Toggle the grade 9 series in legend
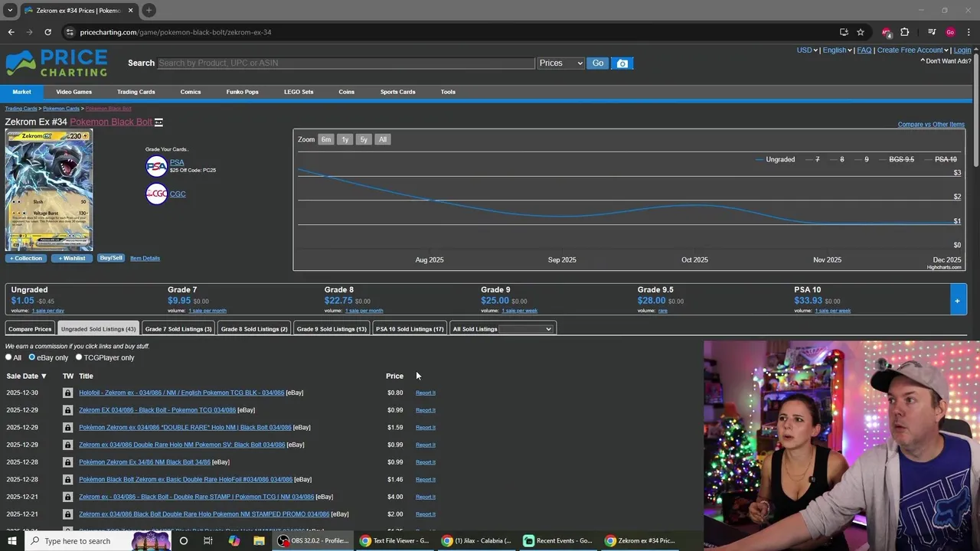Screen dimensions: 980x551 click(861, 159)
